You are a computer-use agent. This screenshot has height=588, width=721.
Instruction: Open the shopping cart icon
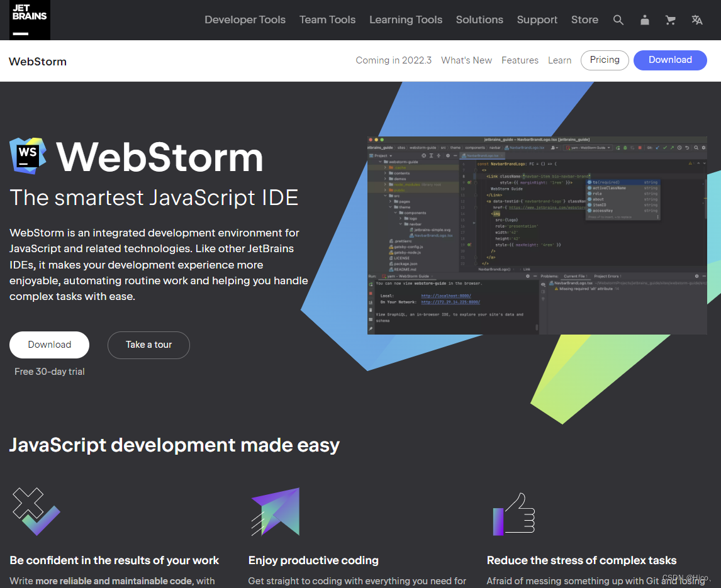coord(671,19)
